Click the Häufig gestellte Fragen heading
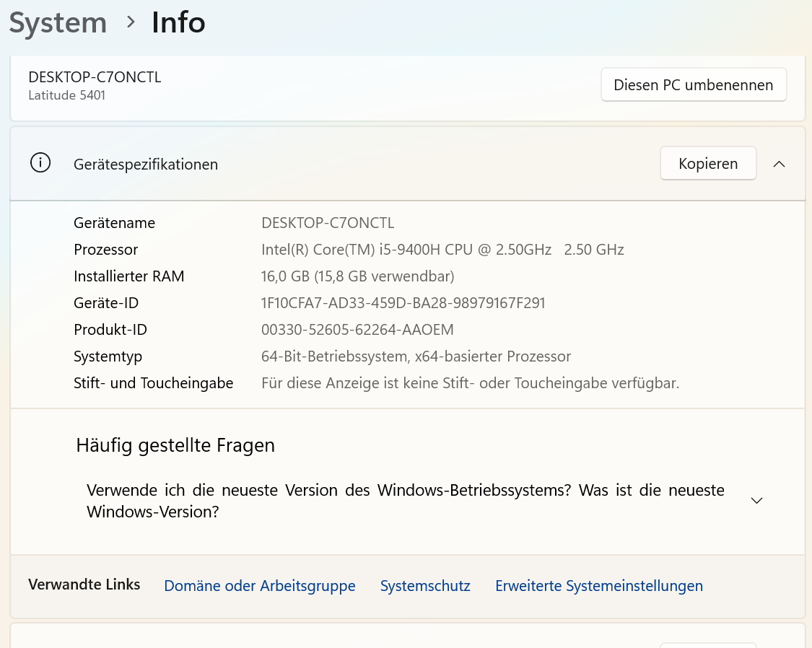The width and height of the screenshot is (812, 648). point(175,446)
